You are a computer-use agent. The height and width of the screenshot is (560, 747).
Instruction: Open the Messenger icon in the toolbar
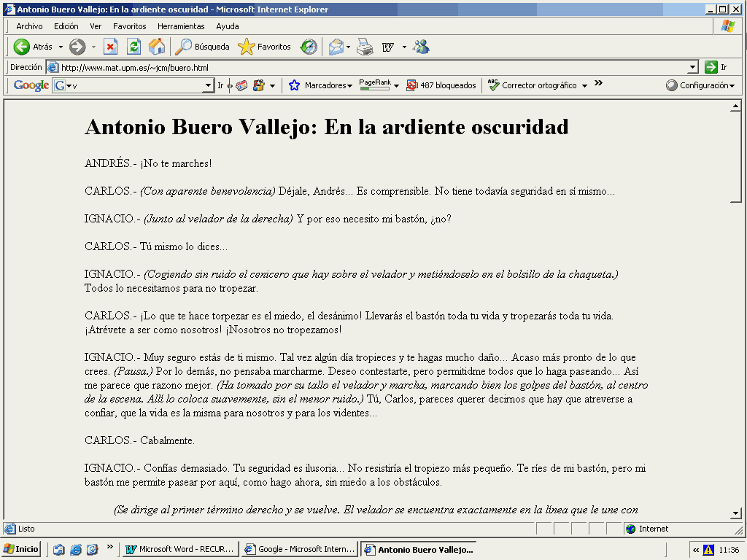(x=421, y=47)
